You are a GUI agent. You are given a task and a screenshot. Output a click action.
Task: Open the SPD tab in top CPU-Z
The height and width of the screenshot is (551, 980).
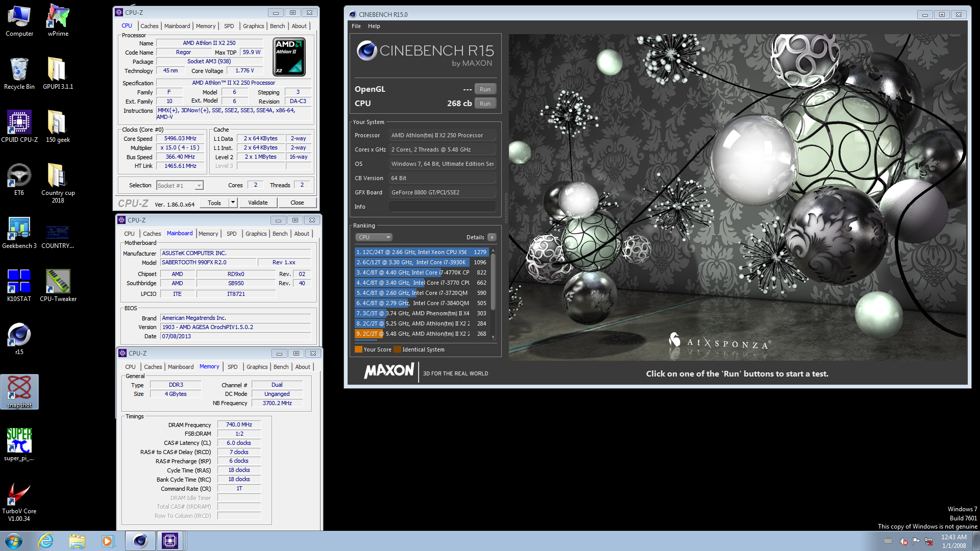229,26
